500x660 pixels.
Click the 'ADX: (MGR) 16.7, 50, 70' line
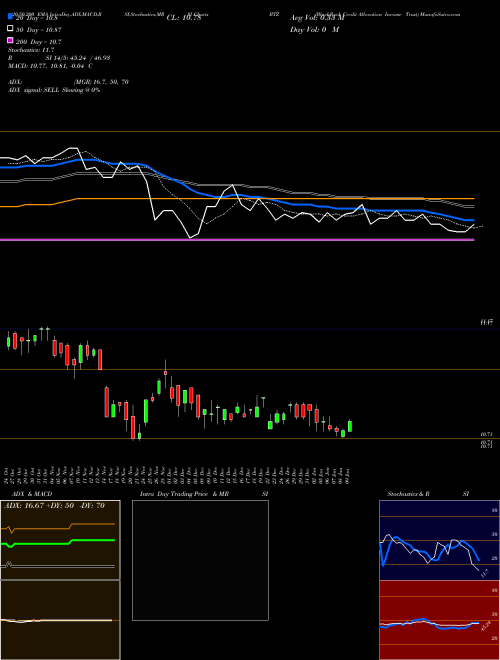click(x=68, y=82)
